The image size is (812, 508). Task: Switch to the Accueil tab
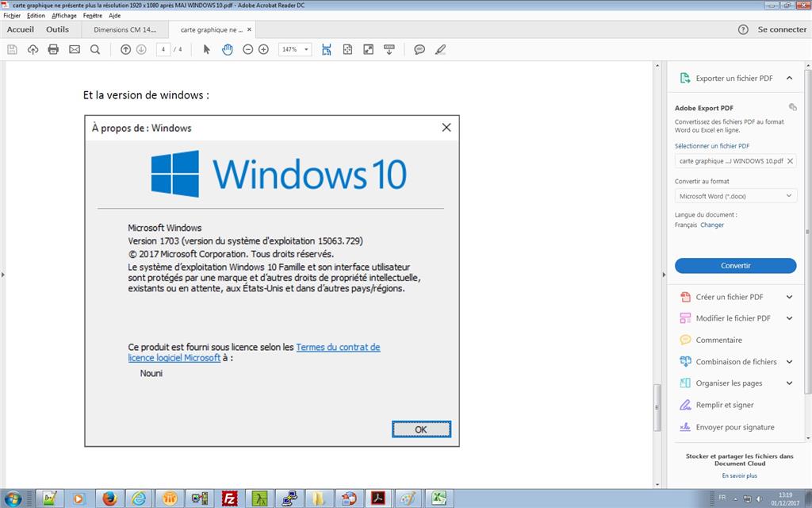[21, 29]
